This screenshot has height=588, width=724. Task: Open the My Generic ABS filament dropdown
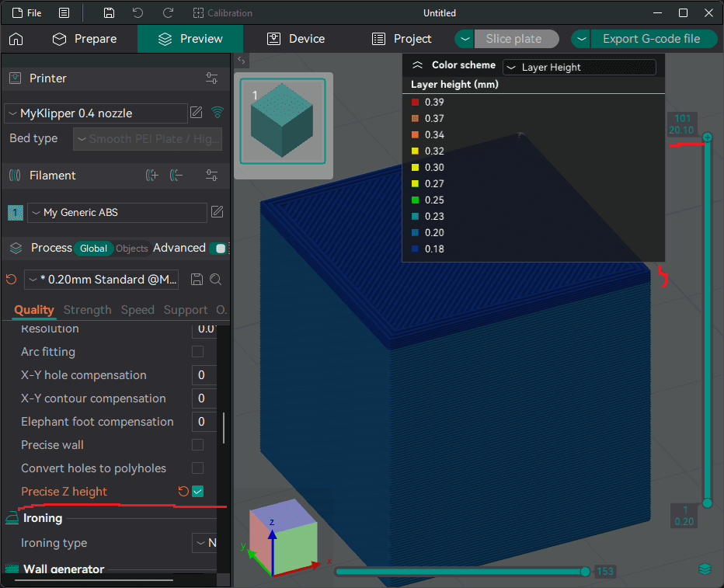coord(117,212)
